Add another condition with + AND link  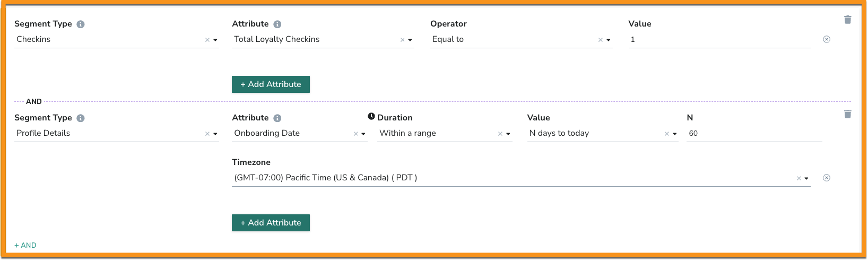(25, 245)
